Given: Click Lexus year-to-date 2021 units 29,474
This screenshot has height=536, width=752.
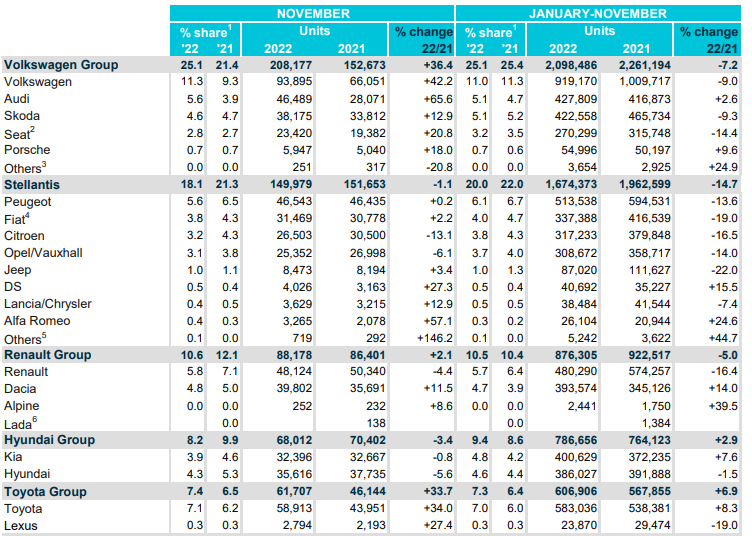Looking at the screenshot, I should tap(653, 525).
